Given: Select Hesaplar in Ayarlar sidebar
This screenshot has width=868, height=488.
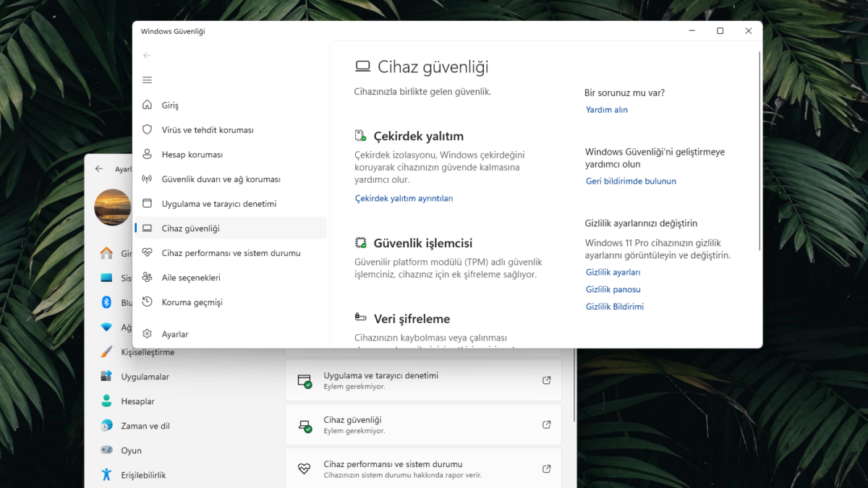Looking at the screenshot, I should coord(137,401).
